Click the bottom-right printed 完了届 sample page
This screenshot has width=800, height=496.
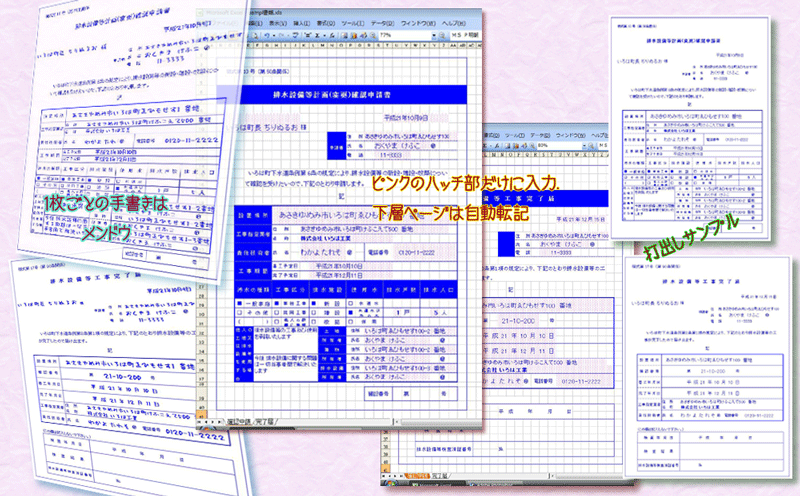pyautogui.click(x=708, y=367)
